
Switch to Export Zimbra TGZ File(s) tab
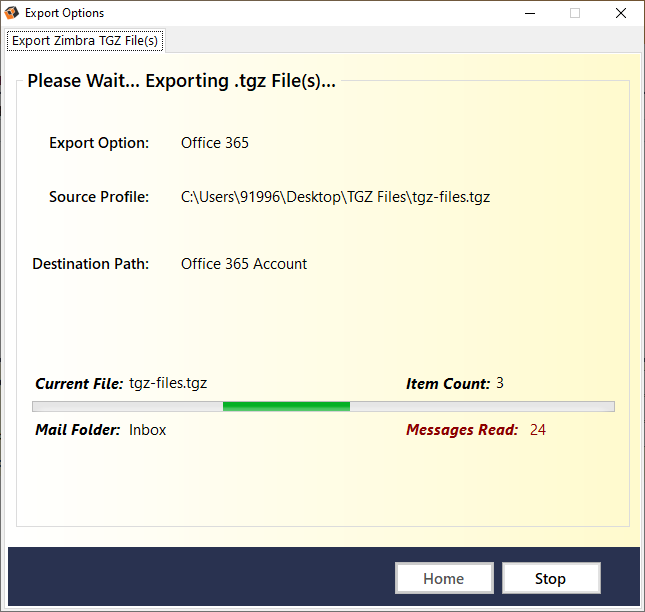[85, 41]
